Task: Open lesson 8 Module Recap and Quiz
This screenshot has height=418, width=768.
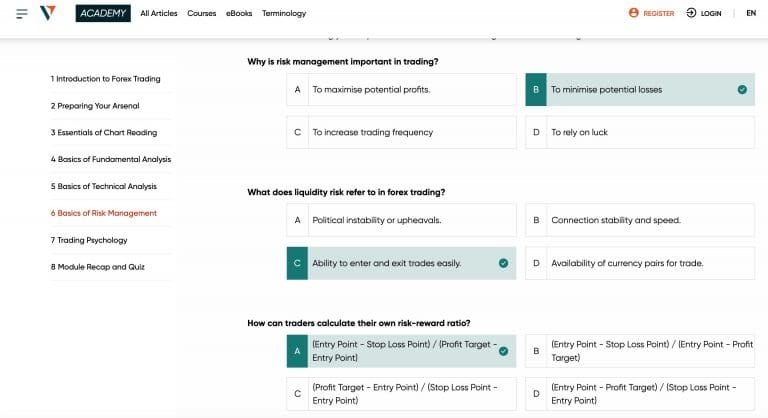Action: pos(97,267)
